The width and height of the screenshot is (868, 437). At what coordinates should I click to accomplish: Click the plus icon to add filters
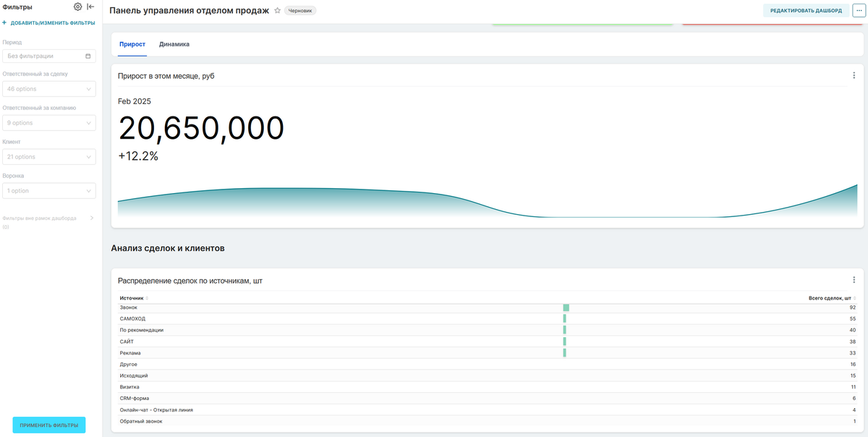[x=4, y=22]
